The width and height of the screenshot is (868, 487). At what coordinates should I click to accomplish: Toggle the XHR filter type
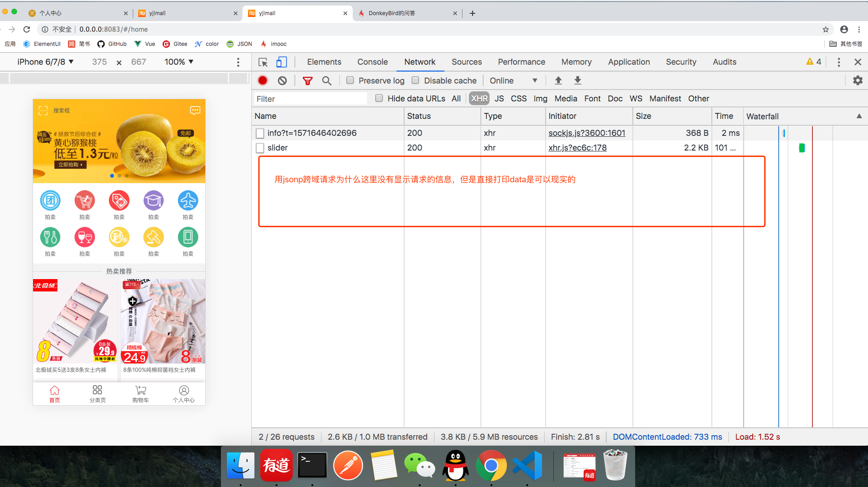pyautogui.click(x=479, y=99)
